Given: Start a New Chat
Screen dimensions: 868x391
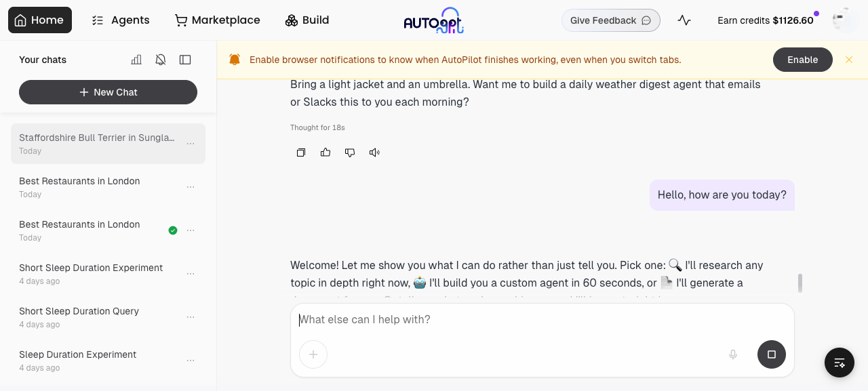Looking at the screenshot, I should [x=108, y=92].
